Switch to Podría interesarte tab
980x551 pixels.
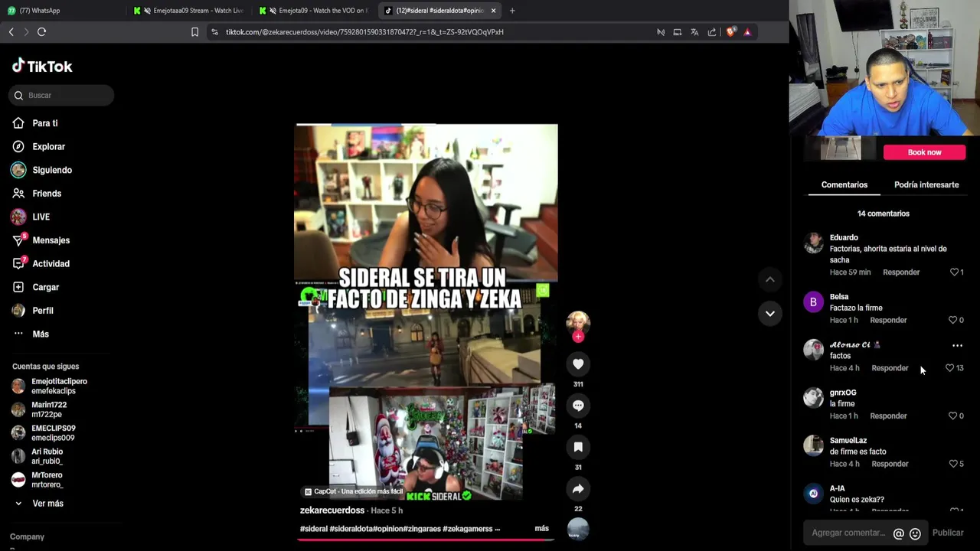click(x=926, y=185)
